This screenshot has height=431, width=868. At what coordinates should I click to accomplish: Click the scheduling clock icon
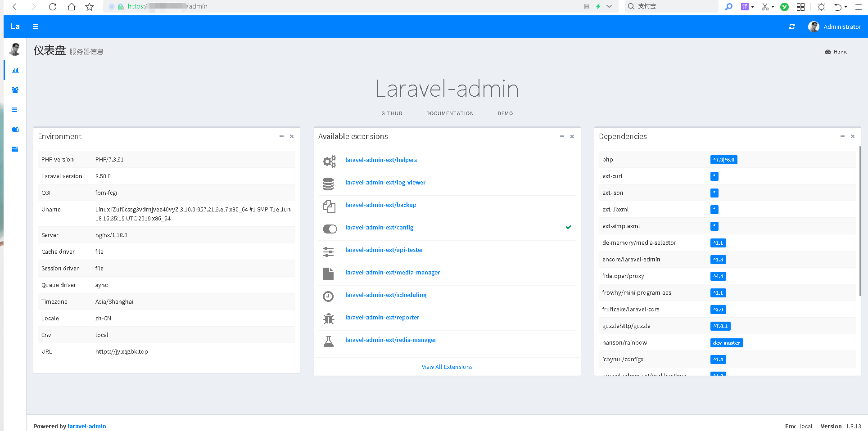328,296
